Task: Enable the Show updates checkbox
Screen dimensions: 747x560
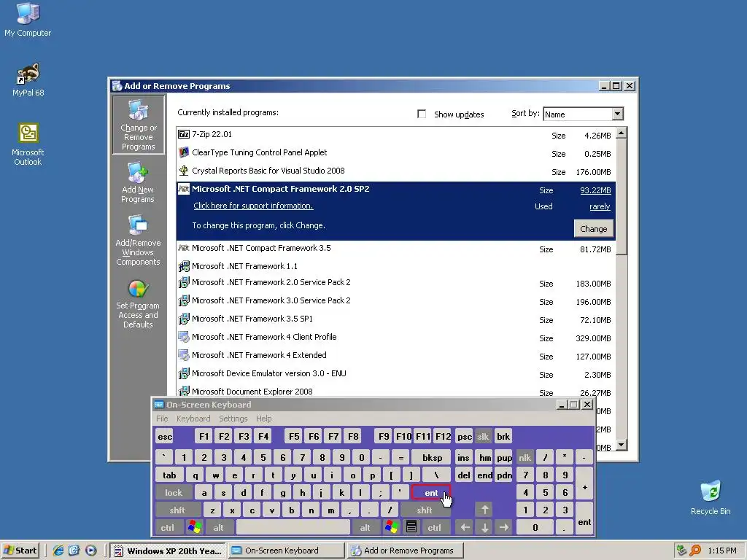Action: [422, 114]
